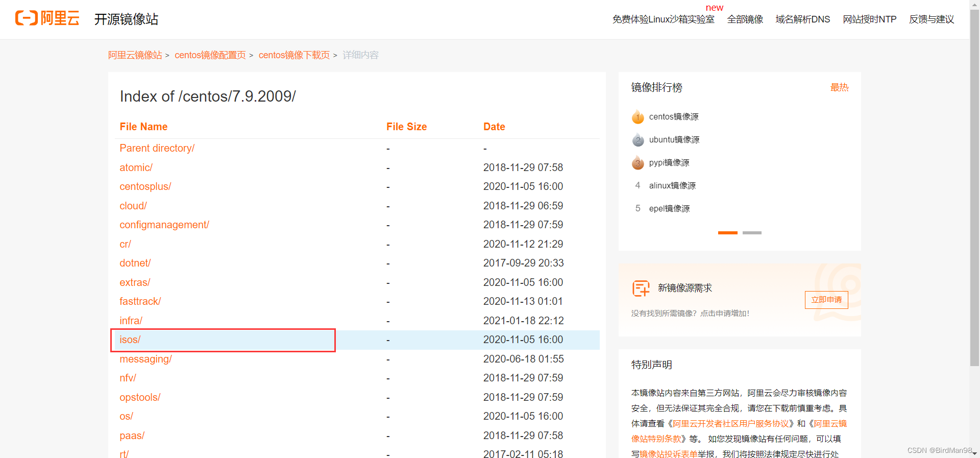Click the 开源镜像站 site title
980x458 pixels.
[x=126, y=19]
